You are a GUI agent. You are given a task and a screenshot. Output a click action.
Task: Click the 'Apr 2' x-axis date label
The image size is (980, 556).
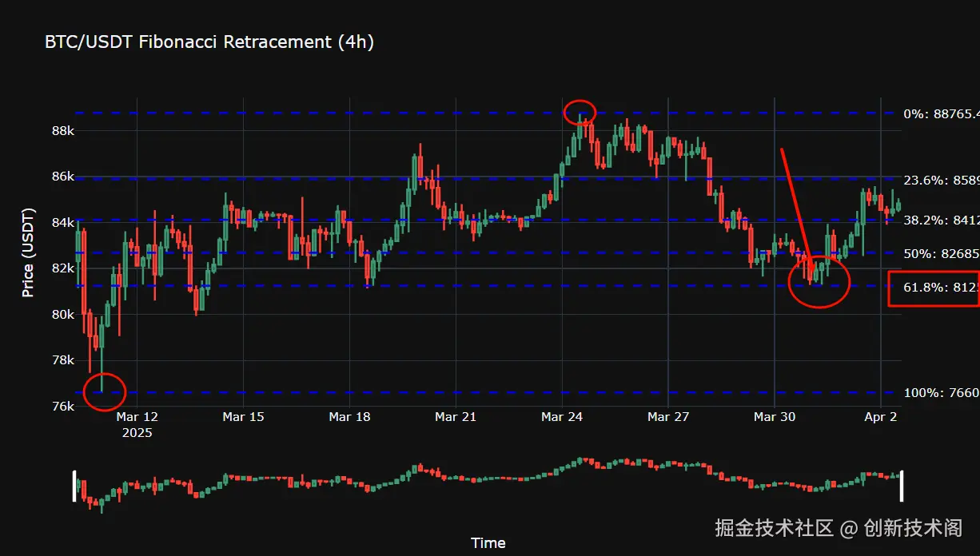881,417
